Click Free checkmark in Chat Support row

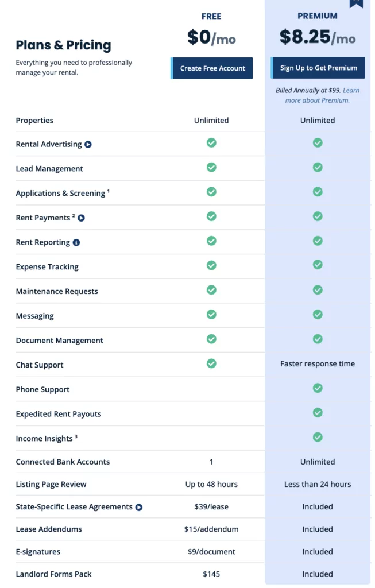tap(211, 363)
